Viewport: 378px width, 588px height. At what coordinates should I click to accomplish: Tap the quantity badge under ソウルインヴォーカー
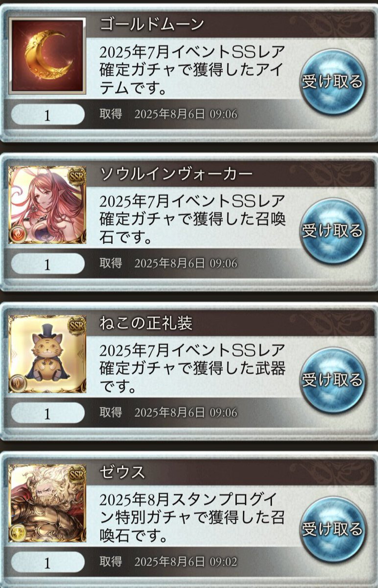point(47,265)
